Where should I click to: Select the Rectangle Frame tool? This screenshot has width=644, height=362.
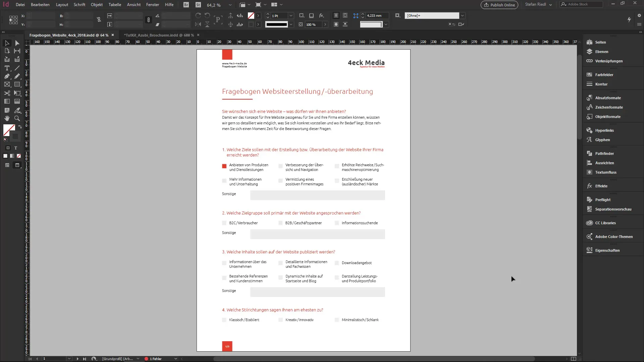pyautogui.click(x=7, y=84)
